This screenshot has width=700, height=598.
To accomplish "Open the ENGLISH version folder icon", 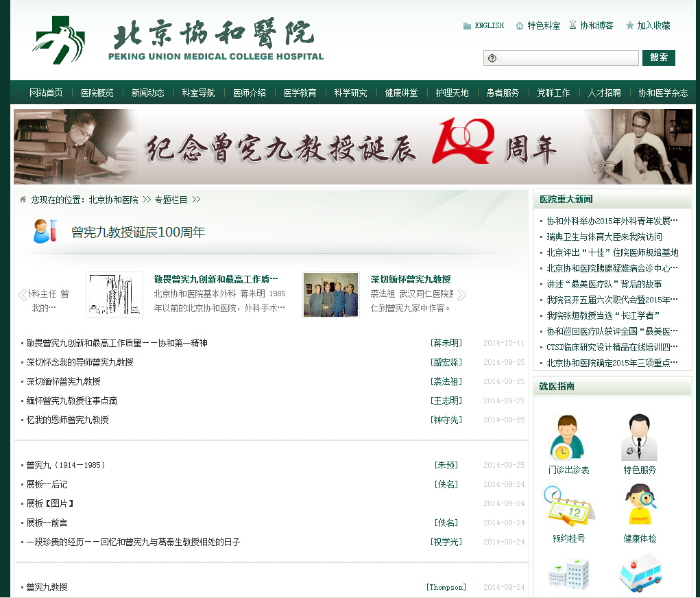I will point(467,26).
